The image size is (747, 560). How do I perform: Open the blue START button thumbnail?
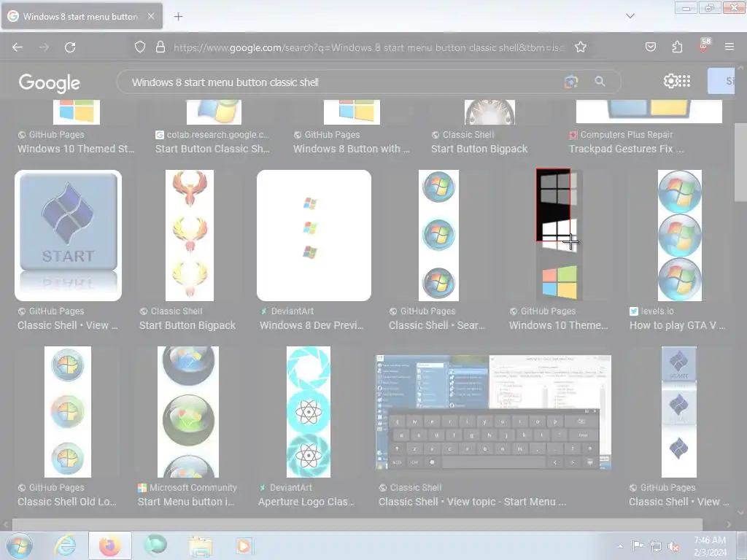68,236
